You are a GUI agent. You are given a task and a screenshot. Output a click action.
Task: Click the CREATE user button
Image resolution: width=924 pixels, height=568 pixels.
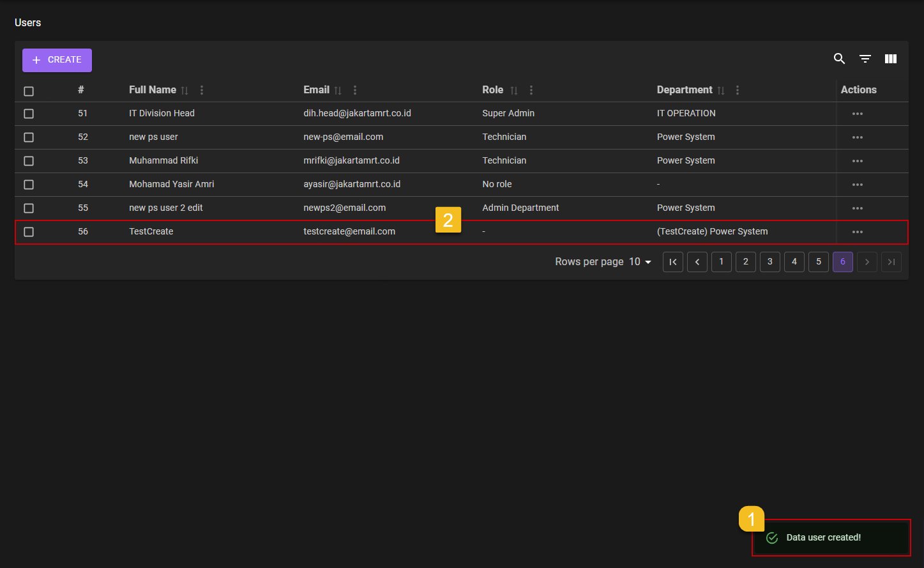tap(57, 60)
